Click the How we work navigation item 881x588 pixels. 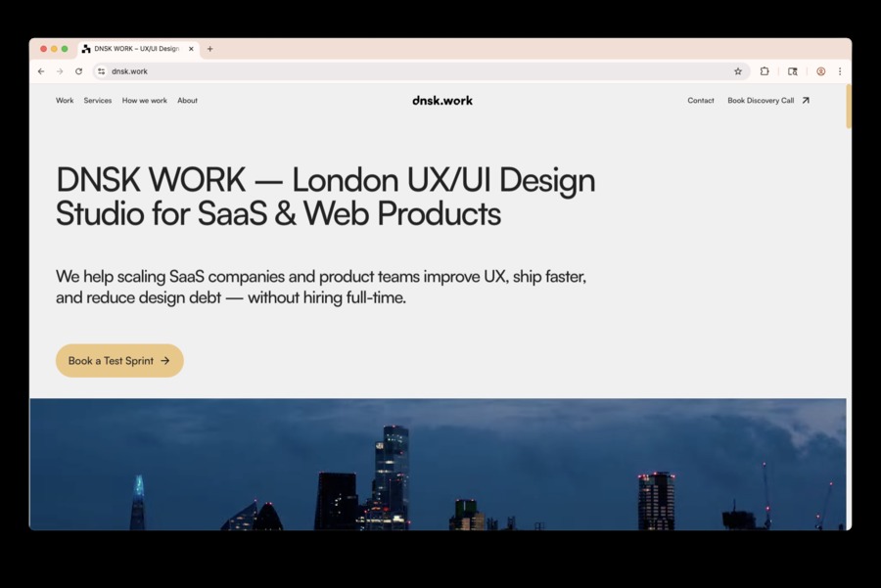tap(144, 100)
